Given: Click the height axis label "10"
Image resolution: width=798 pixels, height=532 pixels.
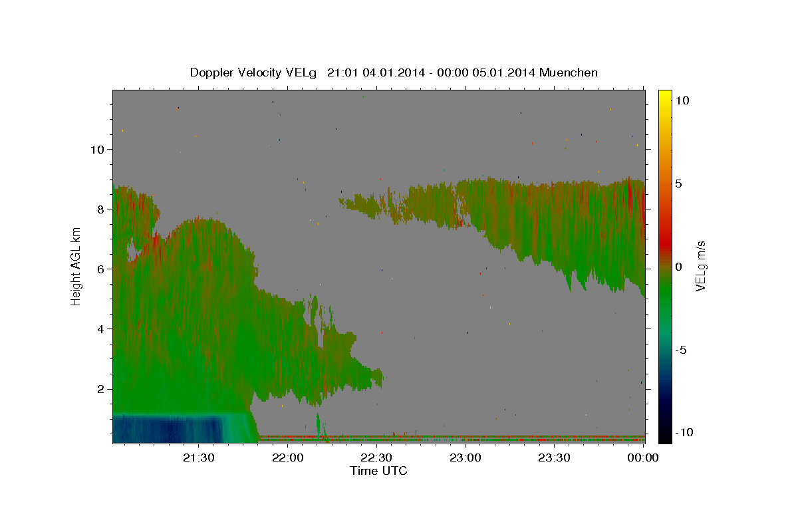Looking at the screenshot, I should click(x=96, y=149).
